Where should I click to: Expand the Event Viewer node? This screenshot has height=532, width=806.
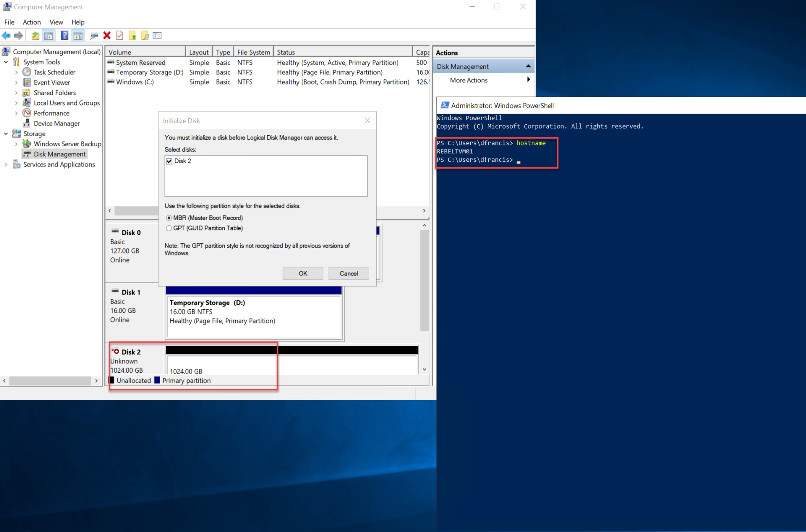pyautogui.click(x=16, y=82)
